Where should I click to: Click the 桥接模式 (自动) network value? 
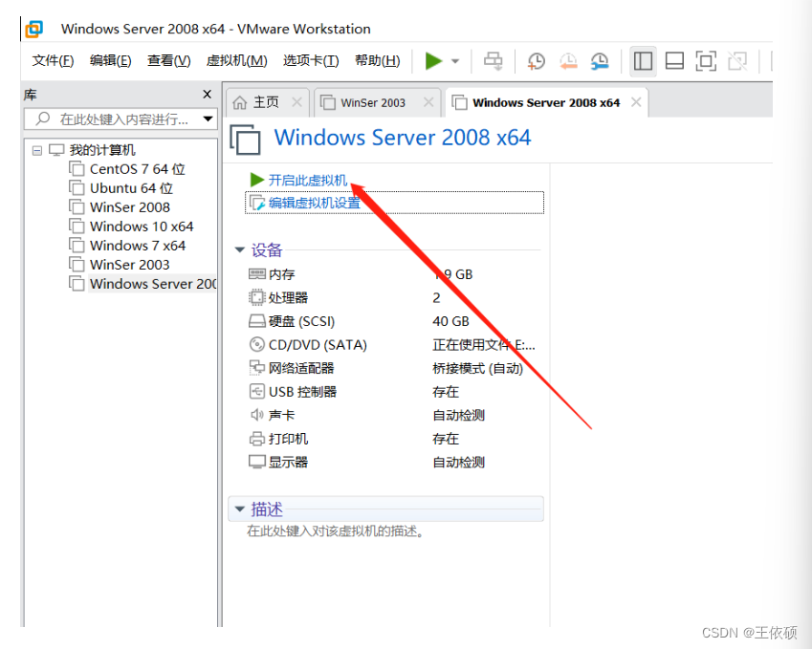point(478,368)
